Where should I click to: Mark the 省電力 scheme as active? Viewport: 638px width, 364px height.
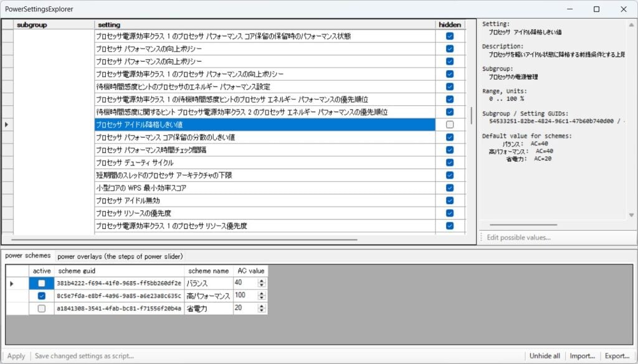point(41,309)
